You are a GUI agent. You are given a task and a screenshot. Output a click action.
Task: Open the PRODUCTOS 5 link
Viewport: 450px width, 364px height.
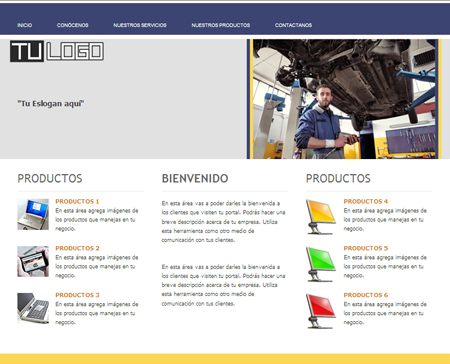pyautogui.click(x=366, y=248)
